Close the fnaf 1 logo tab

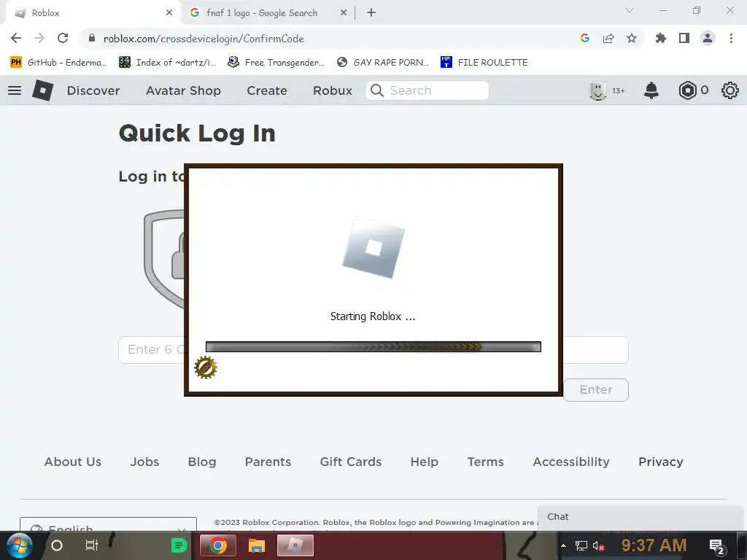pyautogui.click(x=344, y=13)
